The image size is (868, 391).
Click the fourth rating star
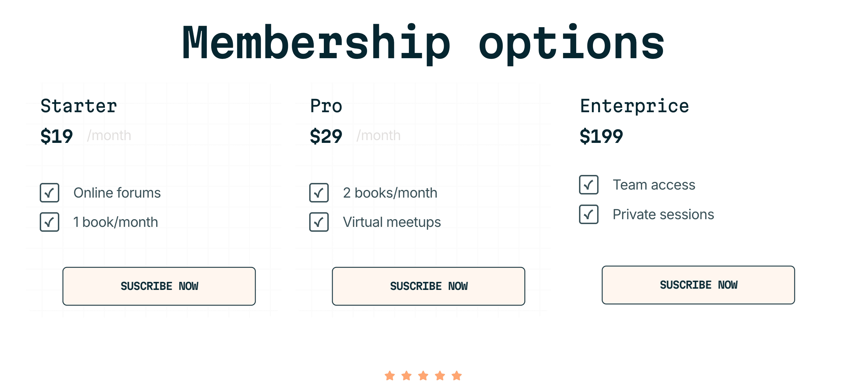click(440, 376)
